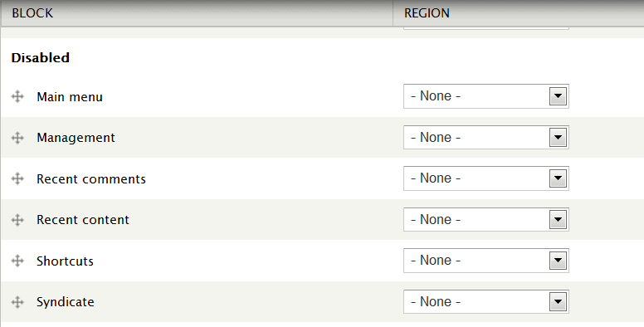Open the Recent comments region dropdown
The height and width of the screenshot is (327, 644).
(x=485, y=178)
